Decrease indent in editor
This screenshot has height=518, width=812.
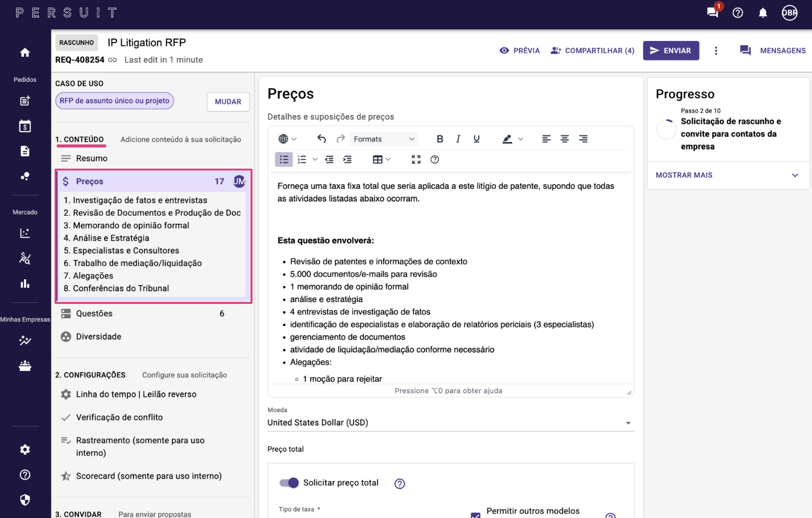pos(329,160)
